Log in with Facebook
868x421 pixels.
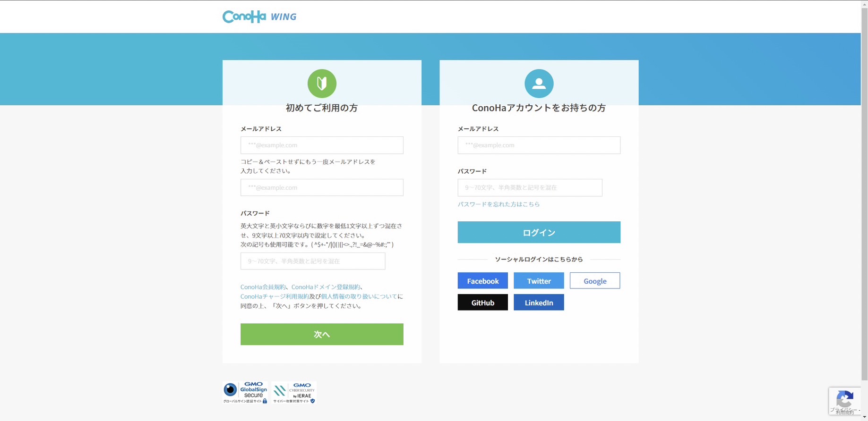[482, 281]
